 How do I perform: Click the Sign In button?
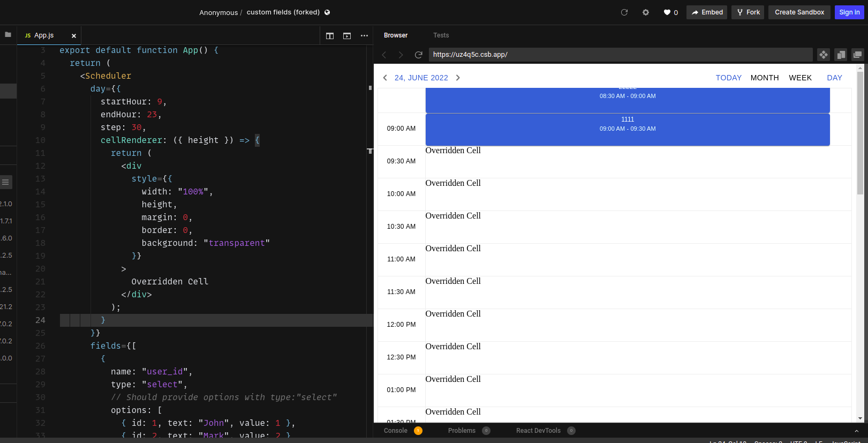(849, 12)
